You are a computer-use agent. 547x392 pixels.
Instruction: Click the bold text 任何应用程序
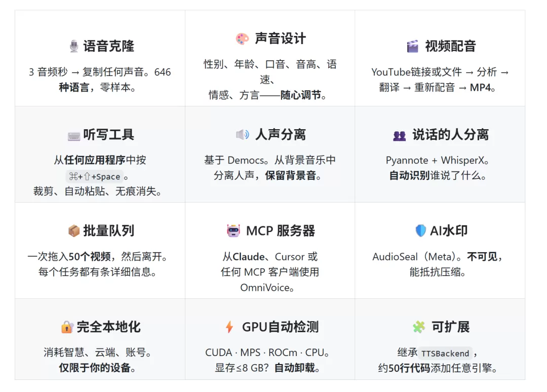tap(95, 160)
